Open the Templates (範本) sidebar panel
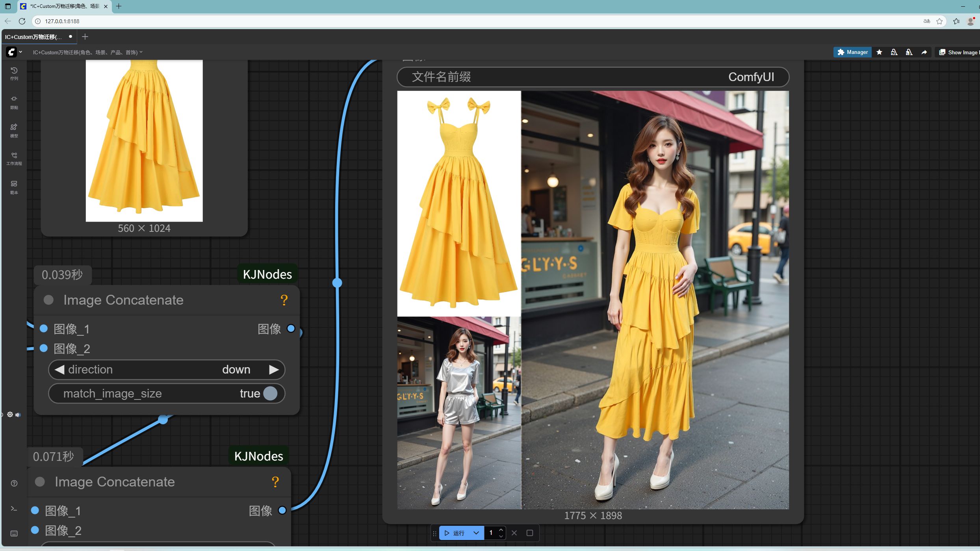 [14, 187]
